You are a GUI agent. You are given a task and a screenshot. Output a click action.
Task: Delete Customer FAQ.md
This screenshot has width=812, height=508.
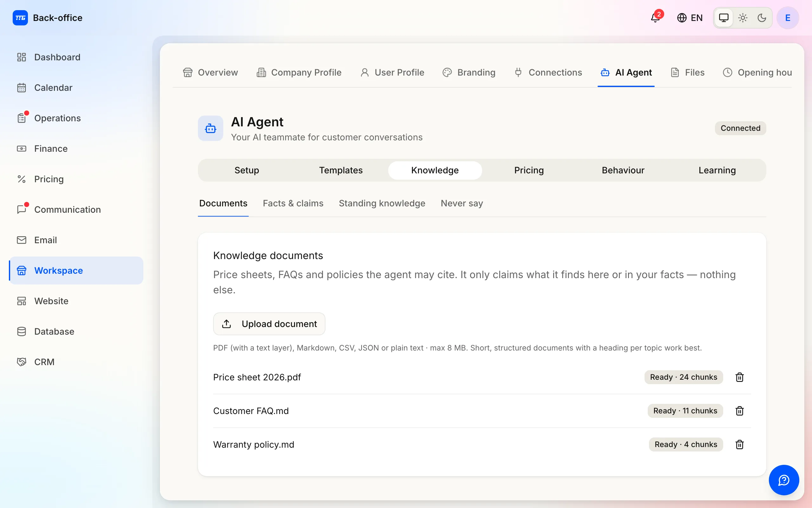pyautogui.click(x=740, y=411)
